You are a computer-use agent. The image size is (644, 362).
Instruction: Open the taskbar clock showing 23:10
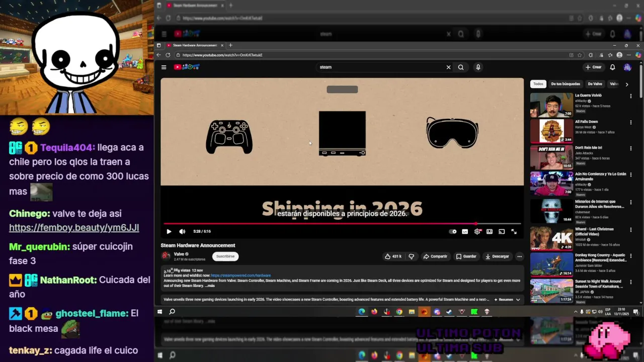621,312
